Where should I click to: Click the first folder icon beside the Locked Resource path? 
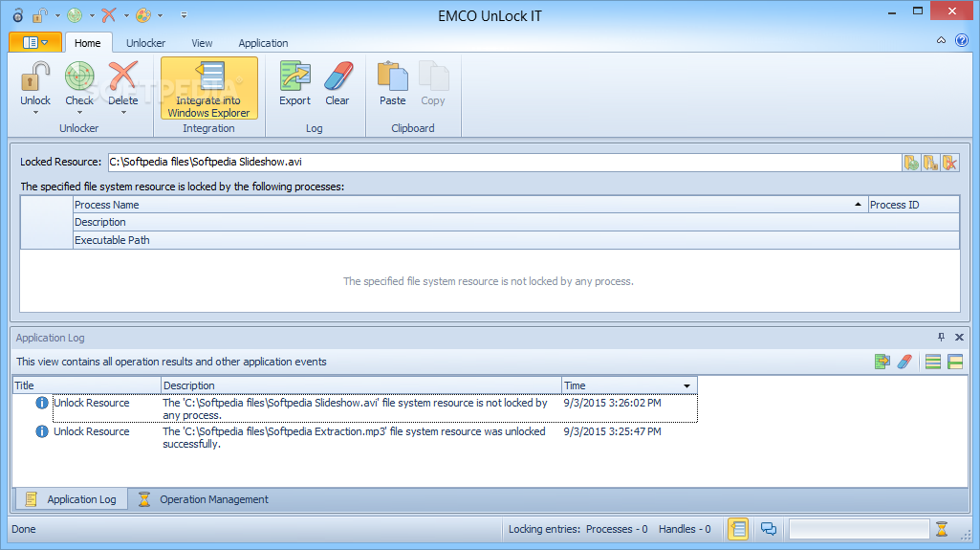click(x=912, y=163)
